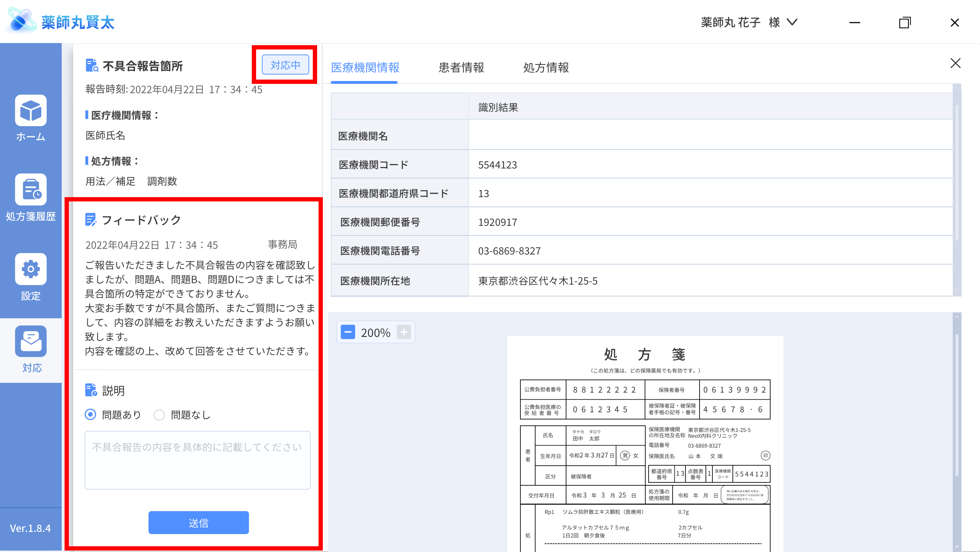This screenshot has width=980, height=552.
Task: Open the 設定 gear icon
Action: coord(30,269)
